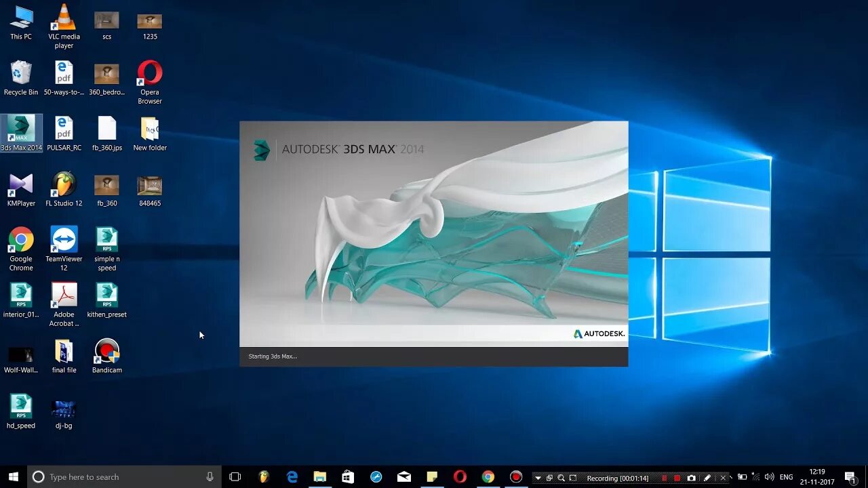
Task: Click the Bandicam search magnifier icon
Action: [x=561, y=478]
